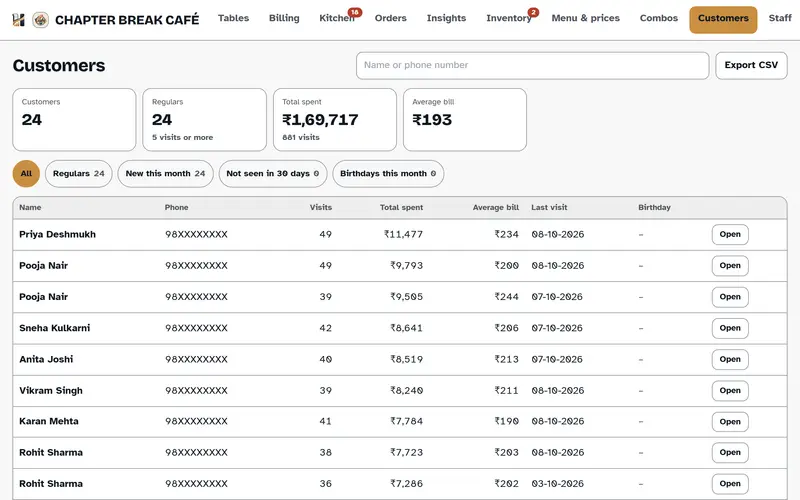This screenshot has width=800, height=500.
Task: Click the ₹9,793 total spent cell
Action: (x=406, y=266)
